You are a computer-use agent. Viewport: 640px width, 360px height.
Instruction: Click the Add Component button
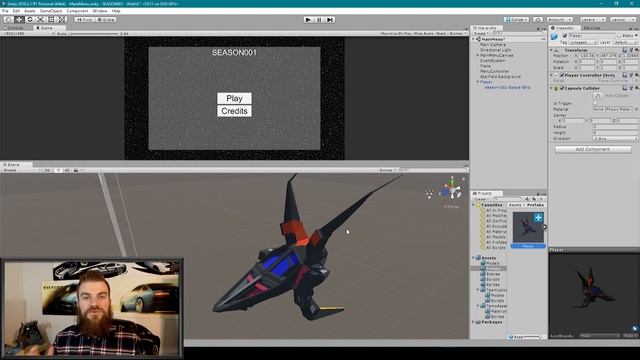593,149
